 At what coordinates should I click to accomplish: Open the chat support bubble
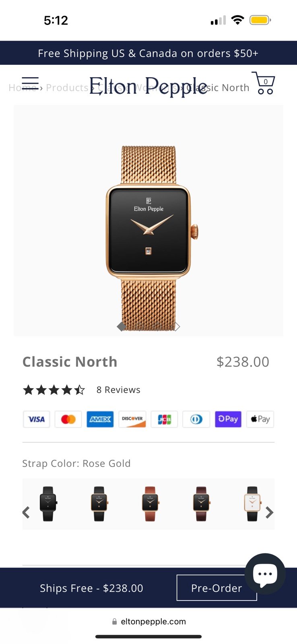265,574
